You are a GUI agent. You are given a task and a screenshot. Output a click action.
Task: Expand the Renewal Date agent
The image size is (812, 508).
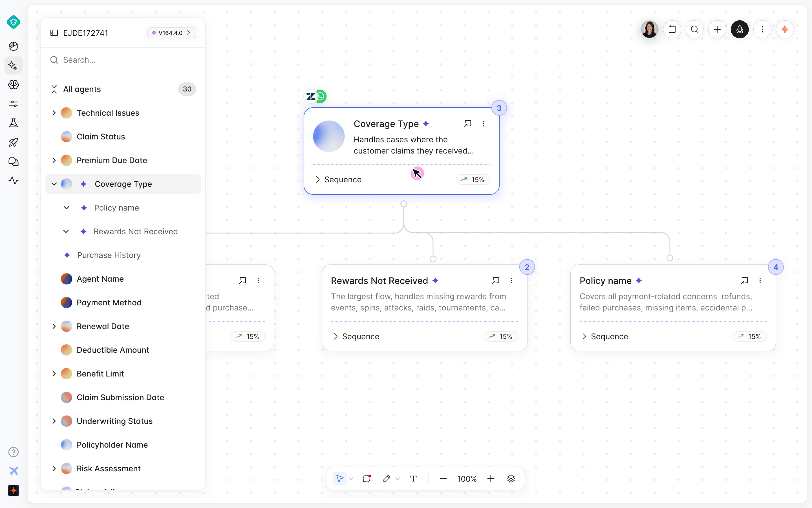pyautogui.click(x=54, y=326)
